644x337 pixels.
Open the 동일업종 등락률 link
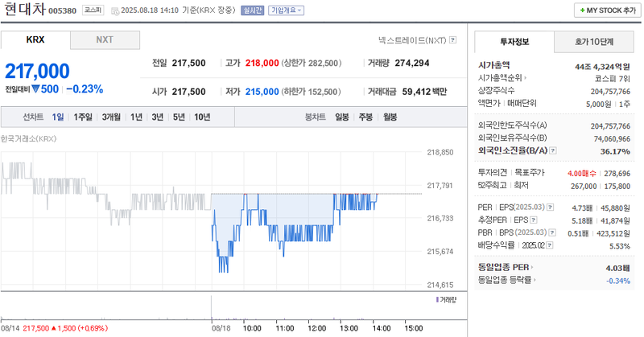[506, 280]
